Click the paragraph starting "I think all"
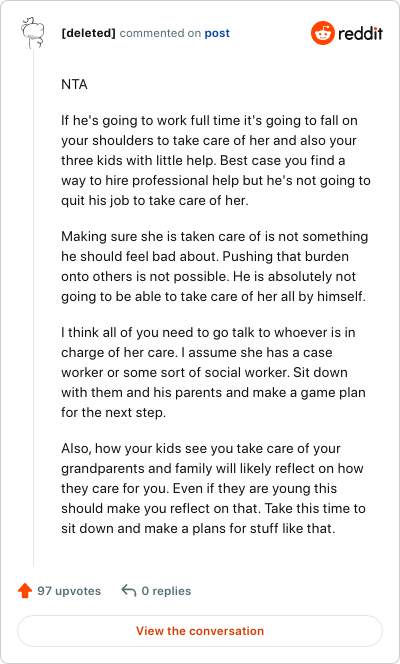 (213, 372)
